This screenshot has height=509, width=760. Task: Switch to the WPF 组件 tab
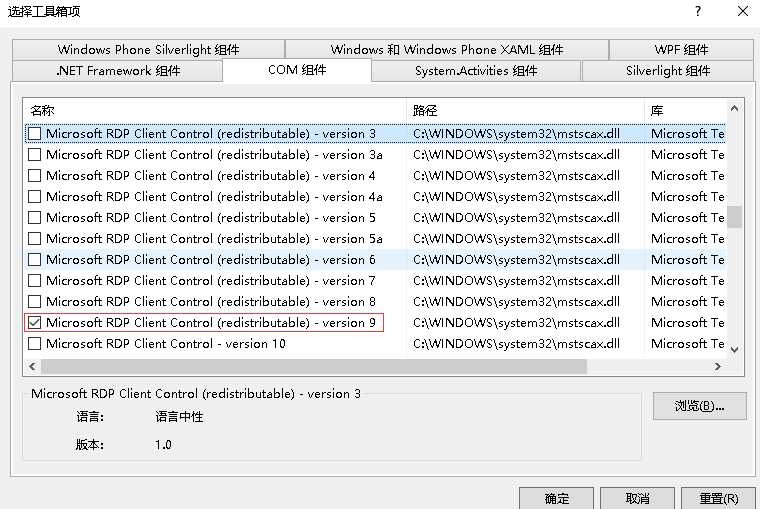point(681,49)
